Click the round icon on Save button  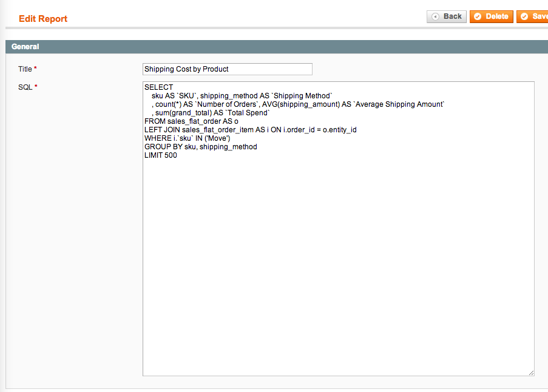(524, 17)
